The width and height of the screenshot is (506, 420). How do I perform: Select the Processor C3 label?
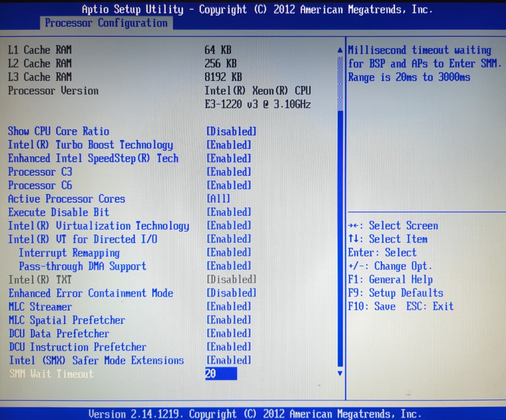pos(40,172)
